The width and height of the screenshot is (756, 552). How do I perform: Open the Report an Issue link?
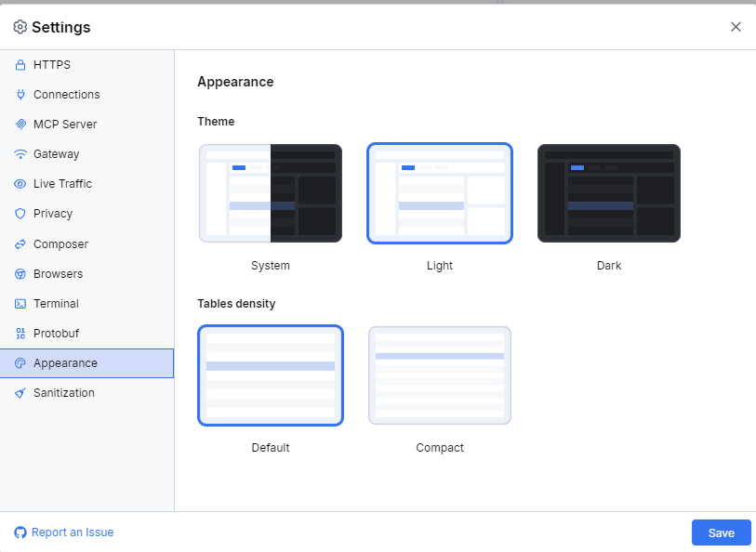(63, 532)
